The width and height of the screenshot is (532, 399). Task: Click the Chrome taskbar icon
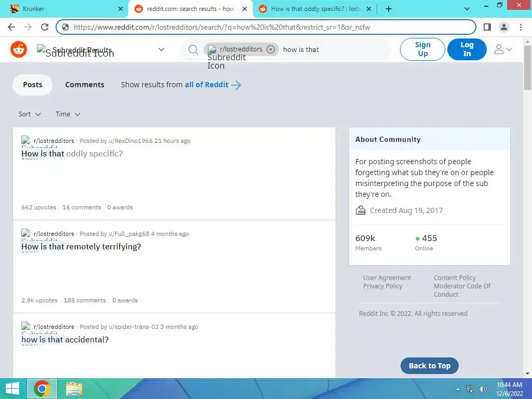coord(42,389)
